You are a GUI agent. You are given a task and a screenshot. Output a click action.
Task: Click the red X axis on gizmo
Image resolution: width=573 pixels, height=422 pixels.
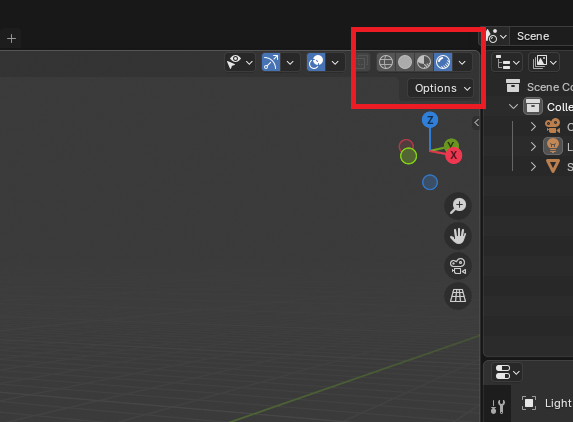(x=454, y=155)
